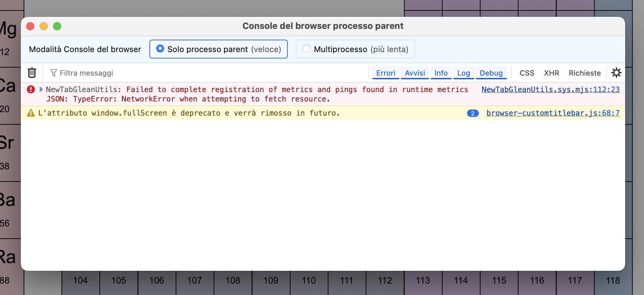Toggle the Info filter

pos(441,73)
